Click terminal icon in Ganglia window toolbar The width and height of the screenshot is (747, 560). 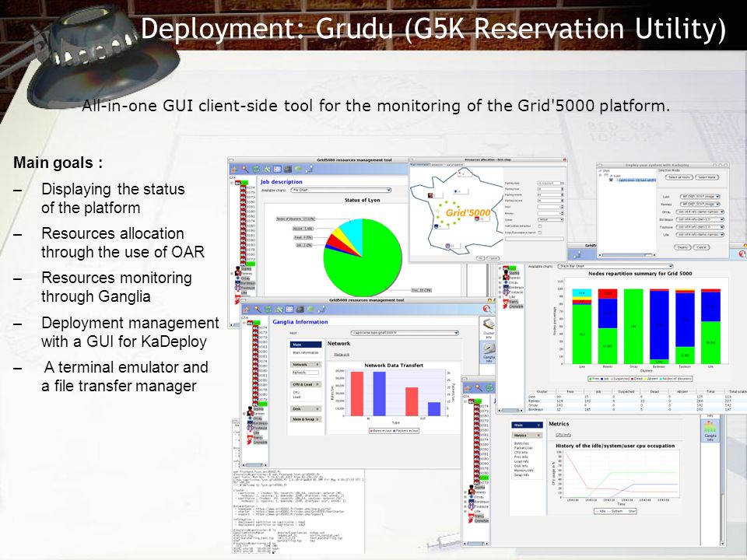pyautogui.click(x=300, y=309)
